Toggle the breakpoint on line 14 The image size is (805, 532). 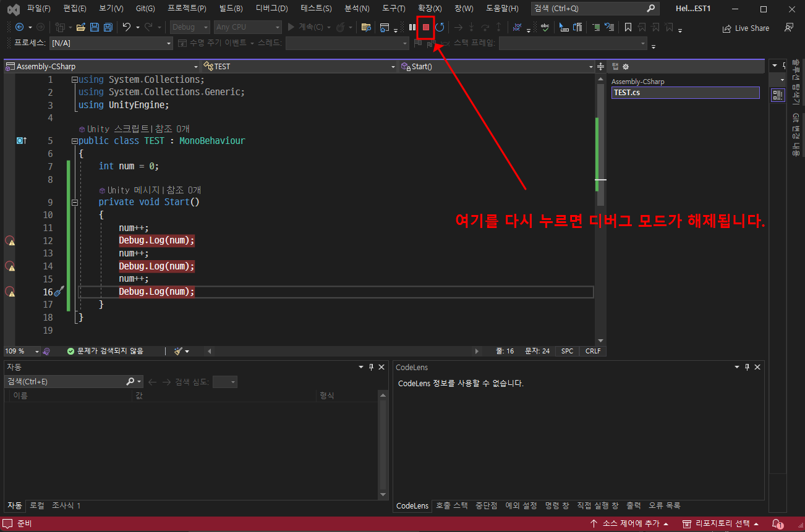click(10, 266)
